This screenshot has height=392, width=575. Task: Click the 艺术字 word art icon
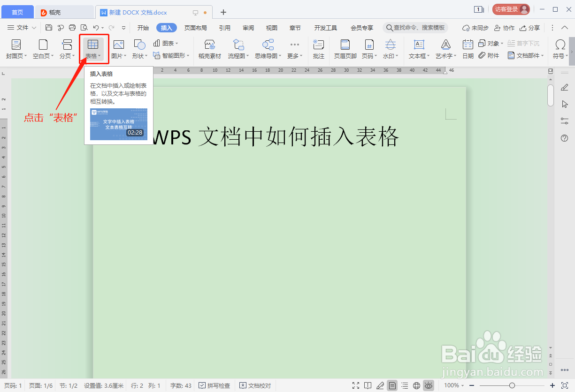coord(446,45)
